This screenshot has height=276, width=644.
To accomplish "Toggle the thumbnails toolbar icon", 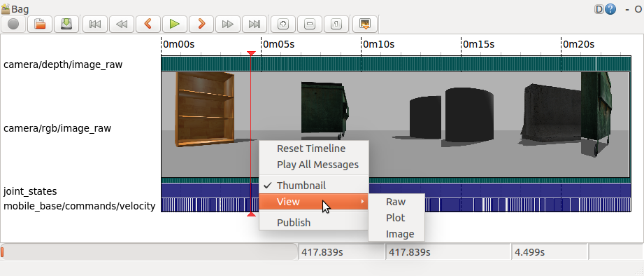I will tap(365, 24).
